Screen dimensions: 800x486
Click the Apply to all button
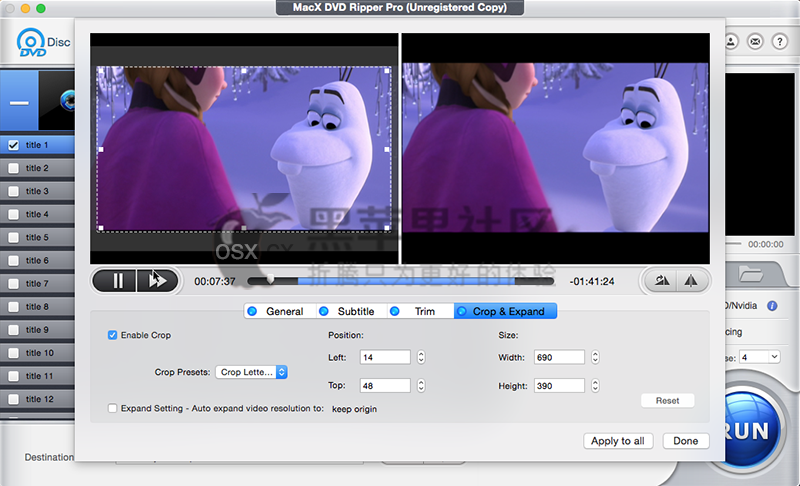tap(618, 441)
